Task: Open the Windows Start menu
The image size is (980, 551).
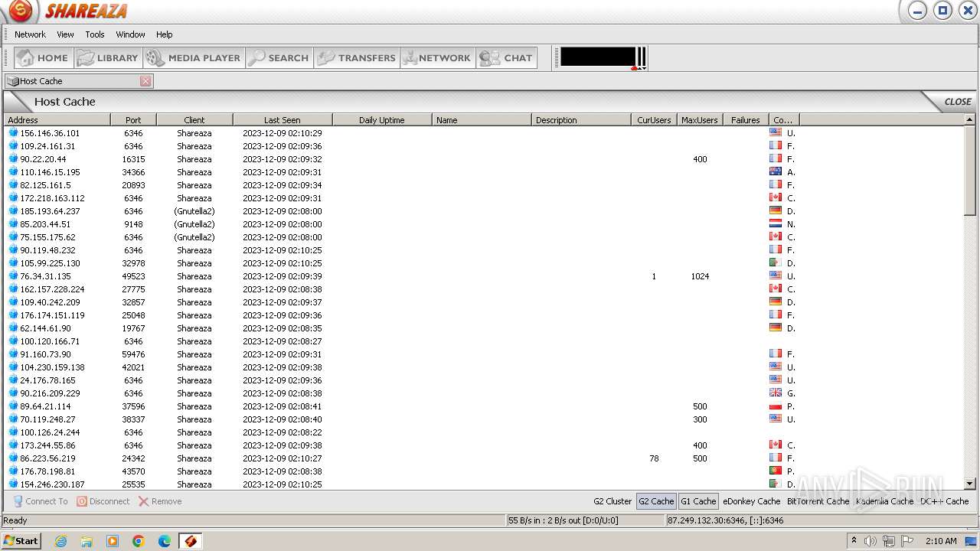Action: tap(21, 541)
